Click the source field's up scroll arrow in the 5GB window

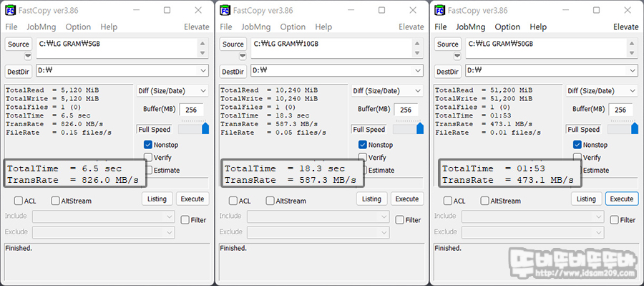tap(202, 44)
